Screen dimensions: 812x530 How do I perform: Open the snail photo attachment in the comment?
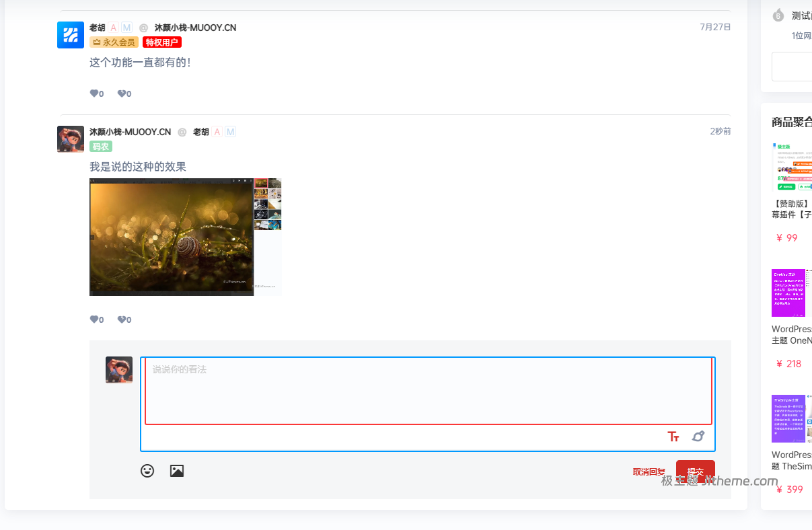tap(185, 237)
